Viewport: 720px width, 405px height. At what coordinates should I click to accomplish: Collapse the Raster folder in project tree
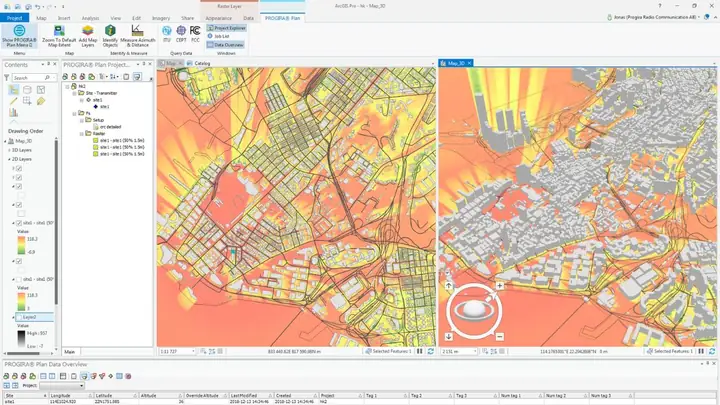(x=82, y=134)
